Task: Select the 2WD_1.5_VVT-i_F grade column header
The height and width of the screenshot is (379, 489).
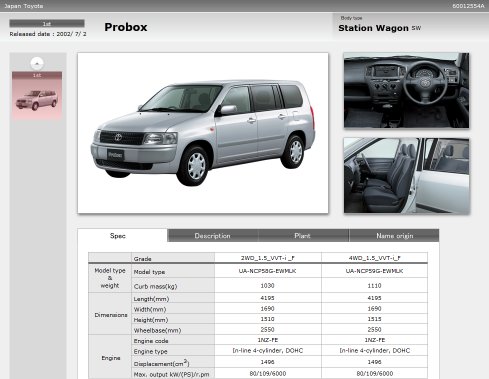Action: (268, 258)
